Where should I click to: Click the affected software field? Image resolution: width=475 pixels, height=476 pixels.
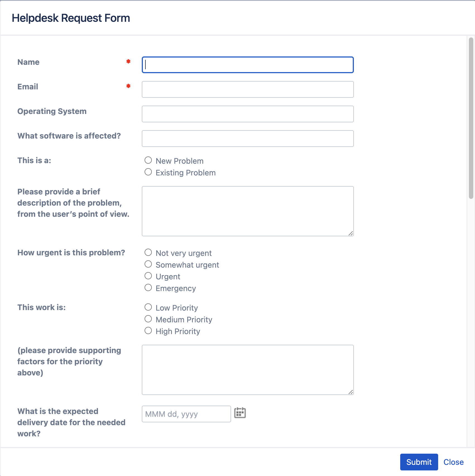[248, 138]
